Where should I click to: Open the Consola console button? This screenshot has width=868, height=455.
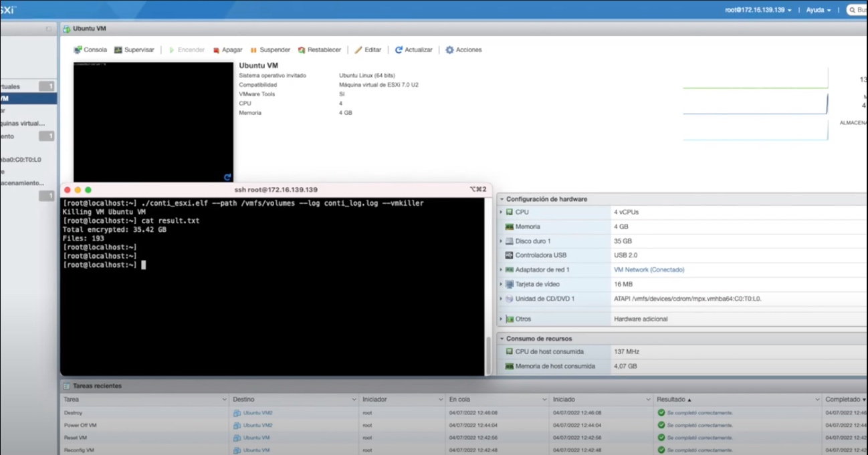click(90, 50)
